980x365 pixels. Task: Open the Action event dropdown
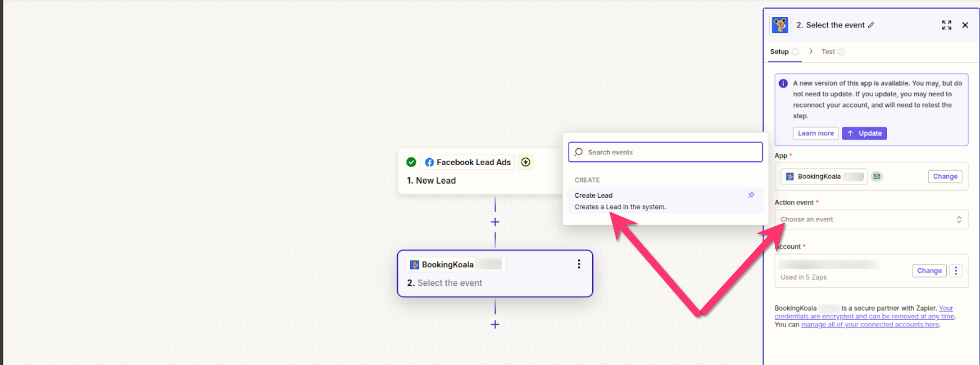(871, 220)
